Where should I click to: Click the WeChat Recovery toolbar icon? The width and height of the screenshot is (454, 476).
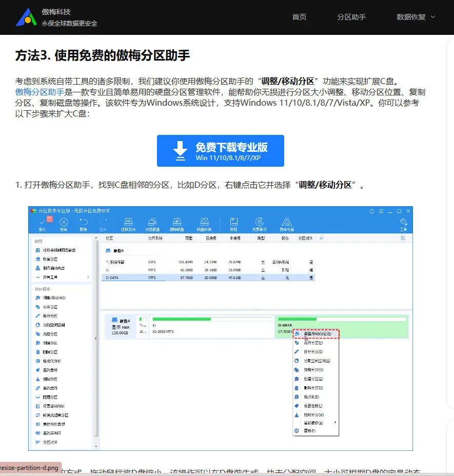(x=286, y=224)
